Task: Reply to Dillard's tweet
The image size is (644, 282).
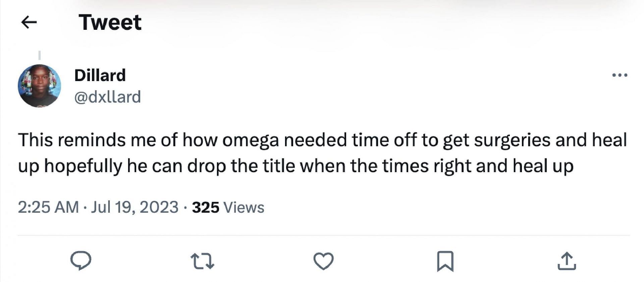Action: coord(81,261)
